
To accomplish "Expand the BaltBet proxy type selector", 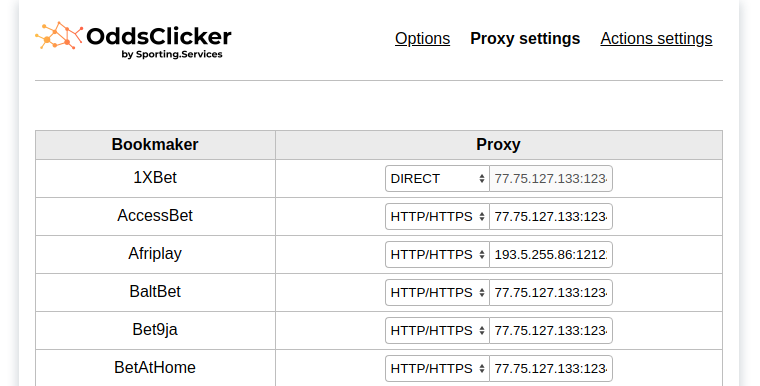I will pyautogui.click(x=437, y=292).
